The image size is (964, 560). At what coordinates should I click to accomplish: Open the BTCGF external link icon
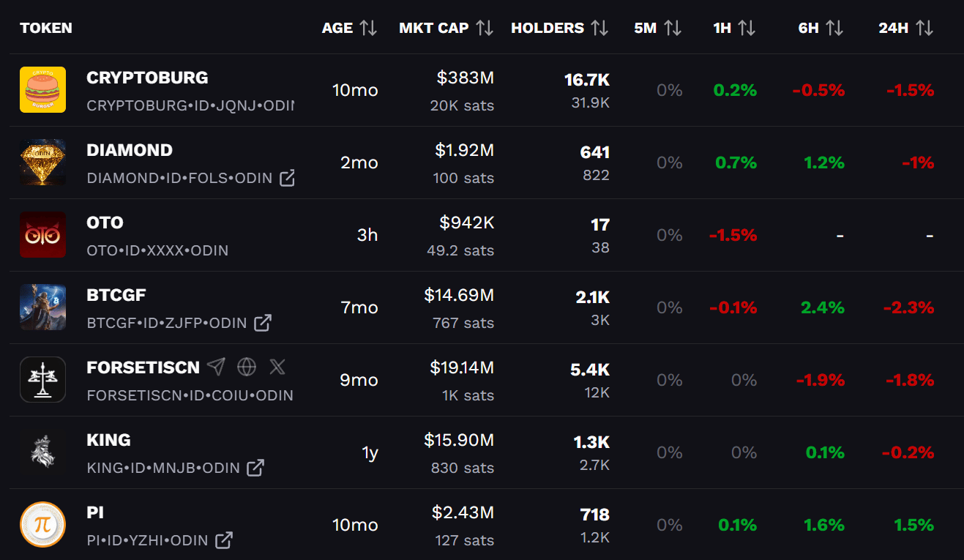click(x=262, y=323)
